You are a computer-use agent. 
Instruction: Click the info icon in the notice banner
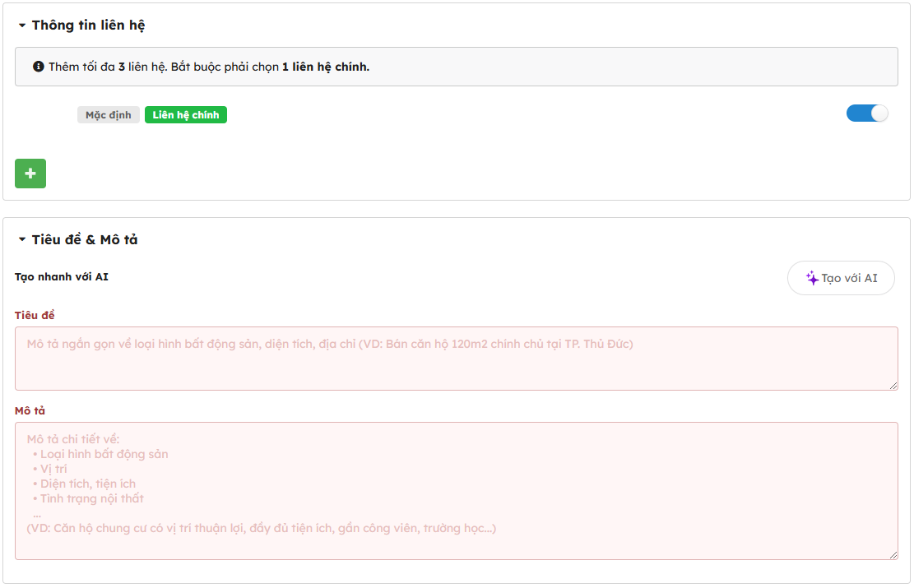tap(38, 67)
